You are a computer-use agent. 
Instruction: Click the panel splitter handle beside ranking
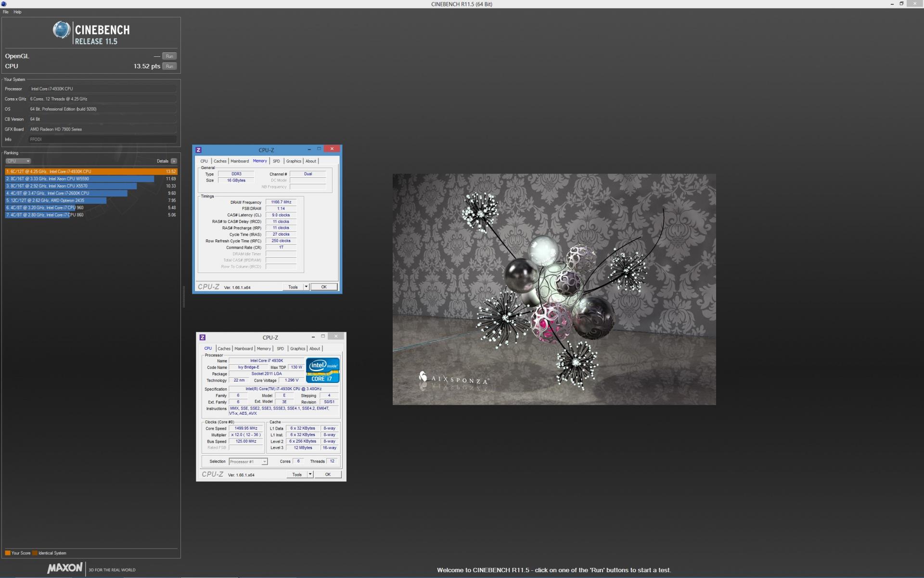pyautogui.click(x=183, y=297)
